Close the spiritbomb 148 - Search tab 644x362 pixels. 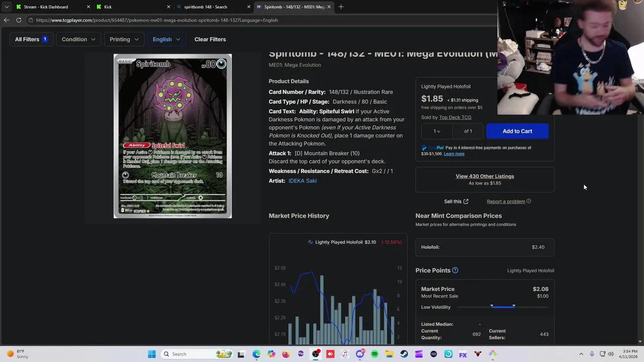(x=249, y=7)
